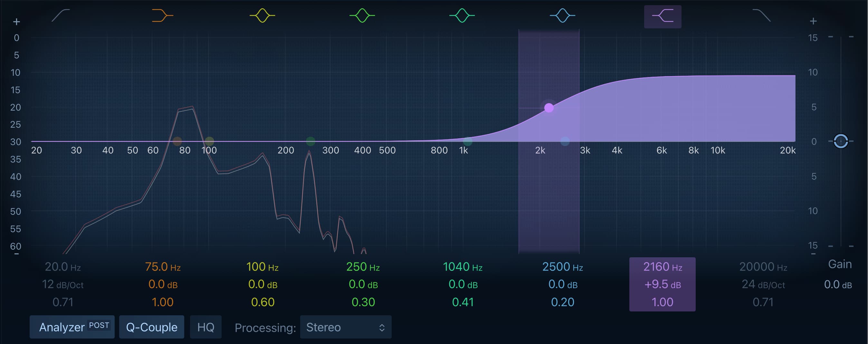Click the 0.41 Q value

coord(463,302)
